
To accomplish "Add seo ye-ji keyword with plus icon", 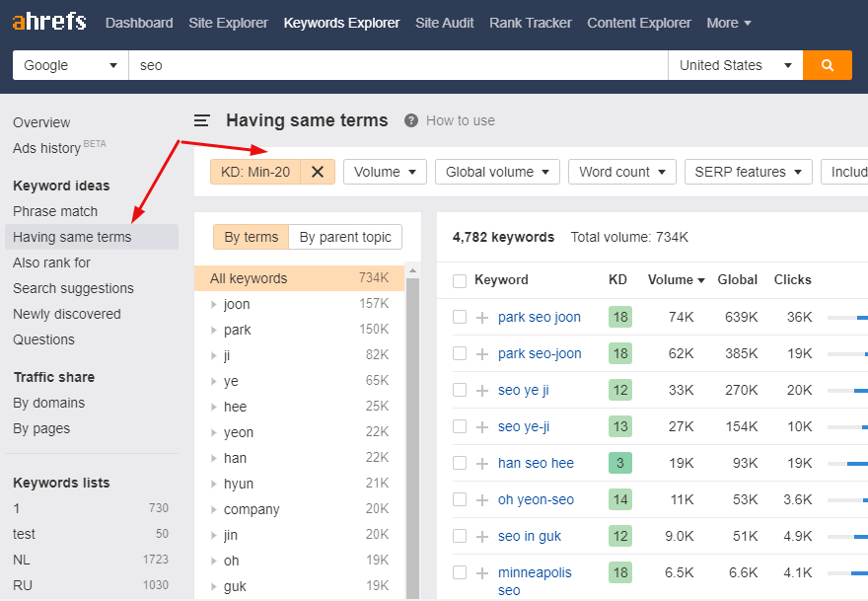I will click(x=482, y=427).
